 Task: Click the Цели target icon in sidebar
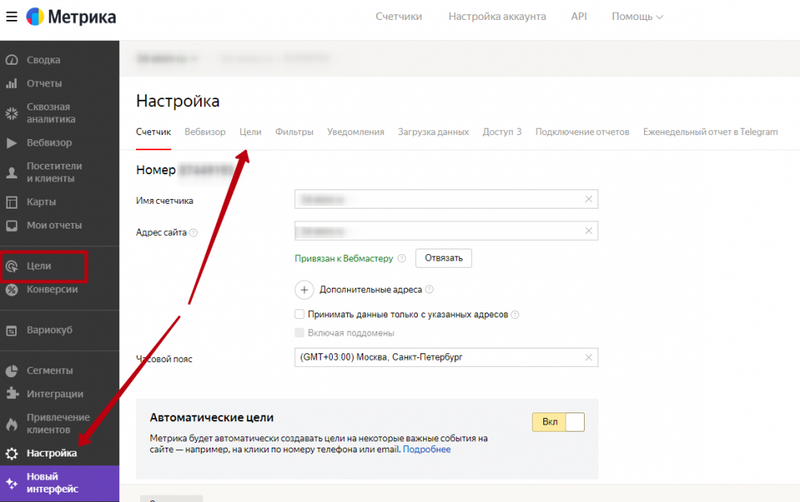12,266
